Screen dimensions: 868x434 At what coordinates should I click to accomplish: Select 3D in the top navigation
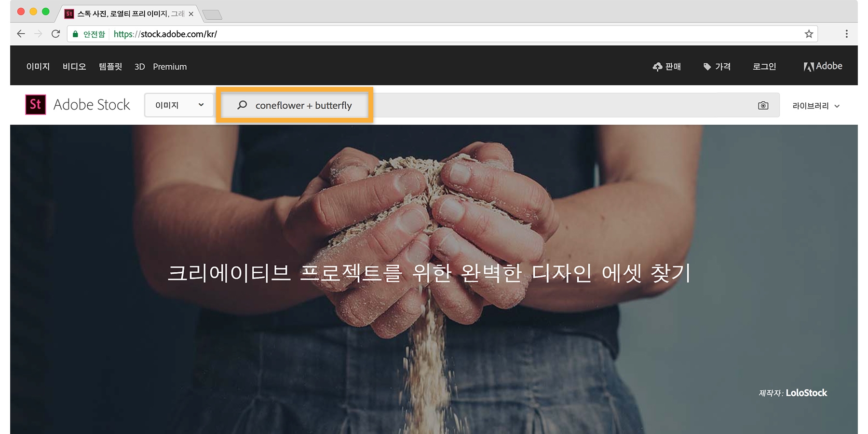(139, 67)
